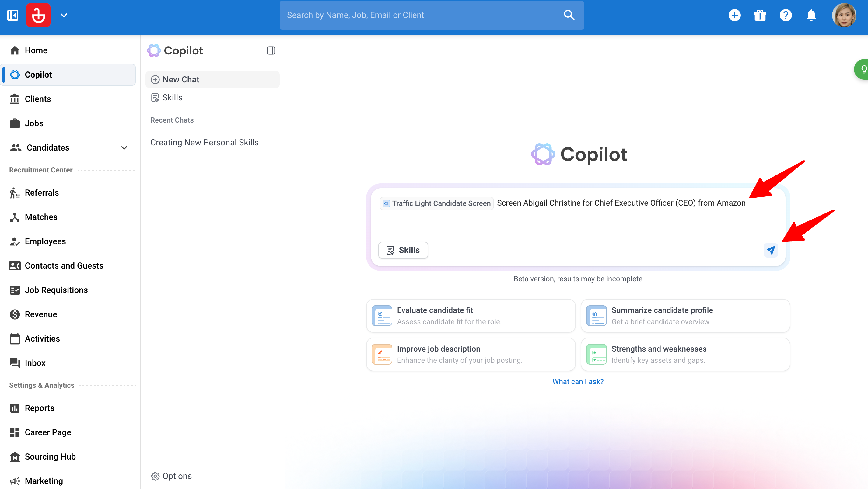Viewport: 868px width, 489px height.
Task: Open Contacts and Guests
Action: 68,266
